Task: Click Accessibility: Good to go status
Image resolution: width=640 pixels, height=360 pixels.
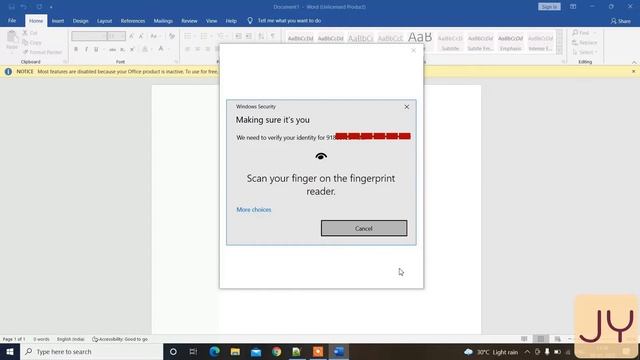Action: click(120, 339)
